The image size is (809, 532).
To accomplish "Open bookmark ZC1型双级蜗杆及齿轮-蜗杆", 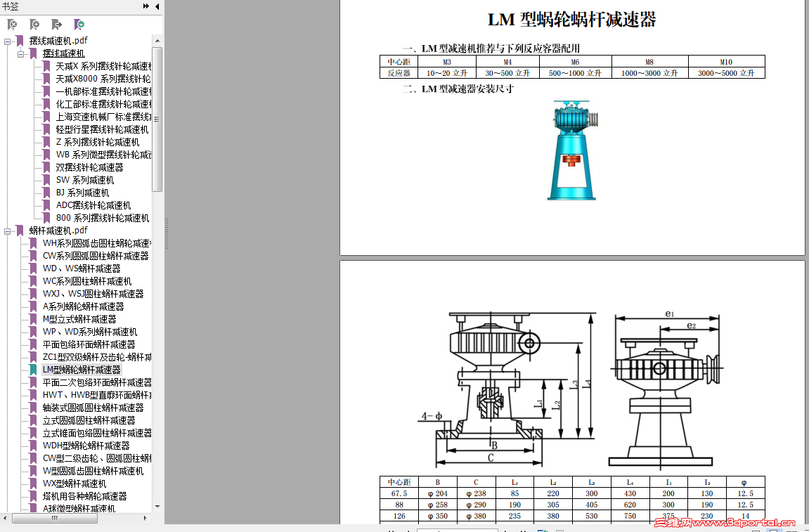I will pyautogui.click(x=97, y=357).
